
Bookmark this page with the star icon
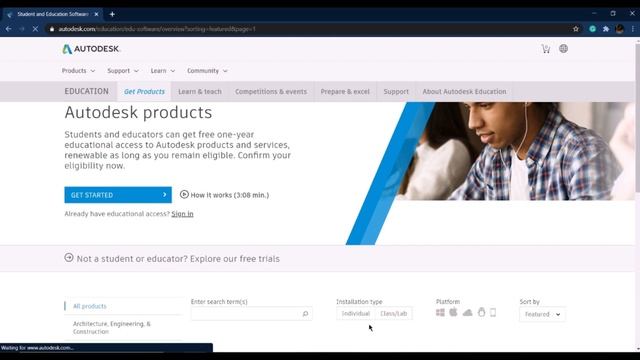coord(576,29)
